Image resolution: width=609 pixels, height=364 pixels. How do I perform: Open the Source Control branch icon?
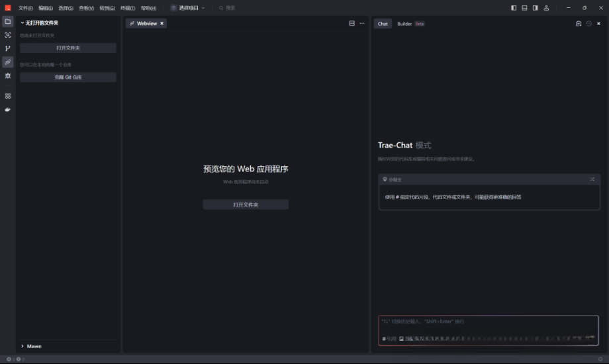(x=8, y=48)
